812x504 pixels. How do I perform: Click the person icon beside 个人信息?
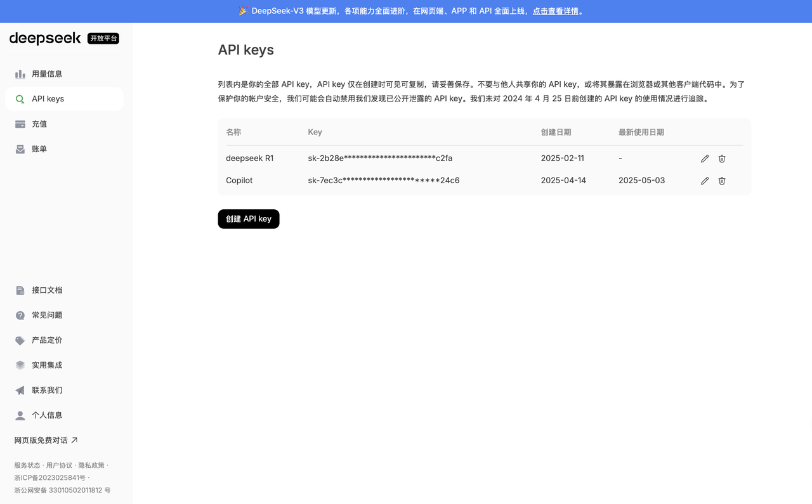[x=20, y=415]
